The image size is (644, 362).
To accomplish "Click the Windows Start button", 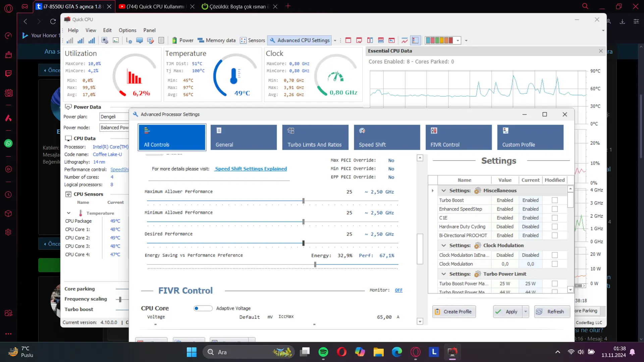I will pos(192,352).
